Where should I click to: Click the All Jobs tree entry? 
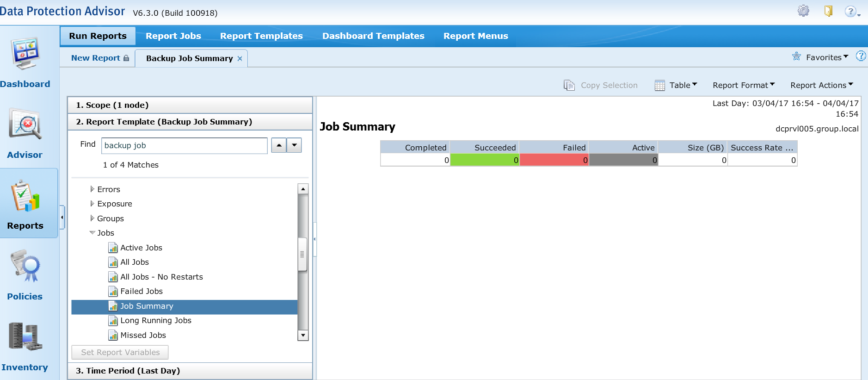(135, 262)
